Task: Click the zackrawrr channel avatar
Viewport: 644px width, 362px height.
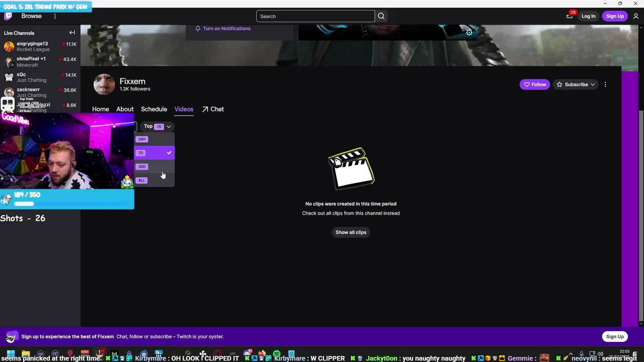Action: (9, 92)
